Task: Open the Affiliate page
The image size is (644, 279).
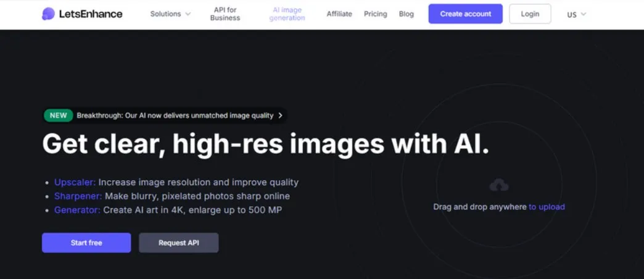Action: coord(339,14)
